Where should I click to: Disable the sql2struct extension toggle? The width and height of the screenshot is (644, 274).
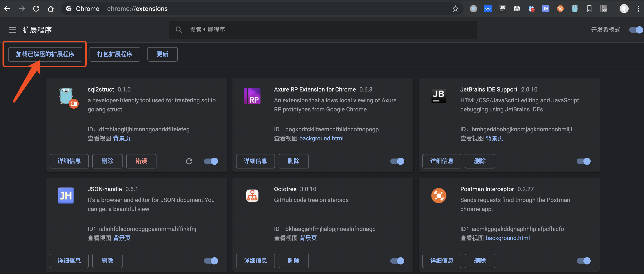[x=211, y=161]
